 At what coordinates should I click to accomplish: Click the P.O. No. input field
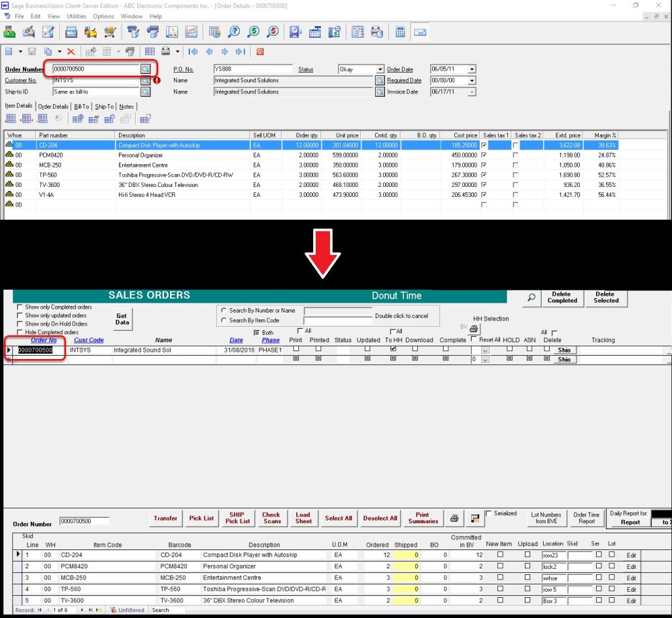click(253, 69)
